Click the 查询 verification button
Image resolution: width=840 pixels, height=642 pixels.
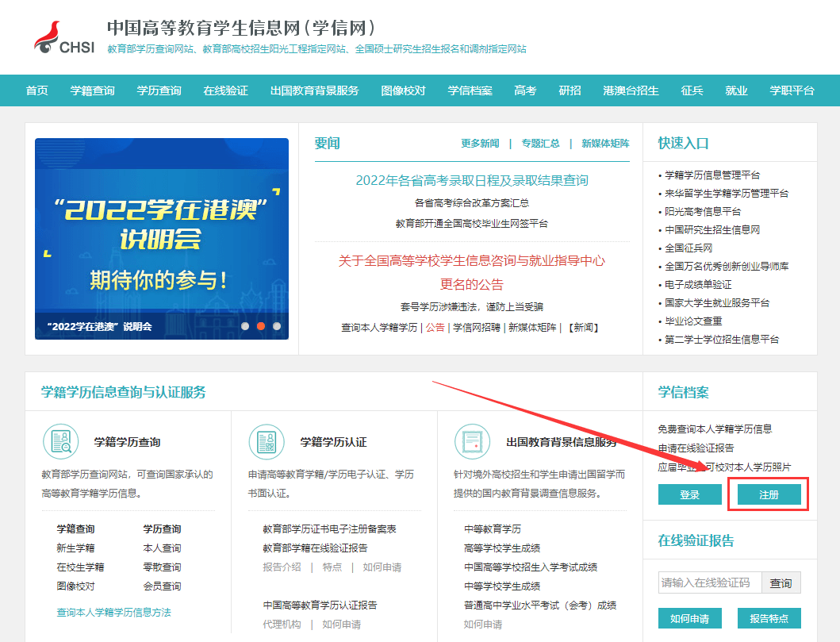tap(781, 583)
